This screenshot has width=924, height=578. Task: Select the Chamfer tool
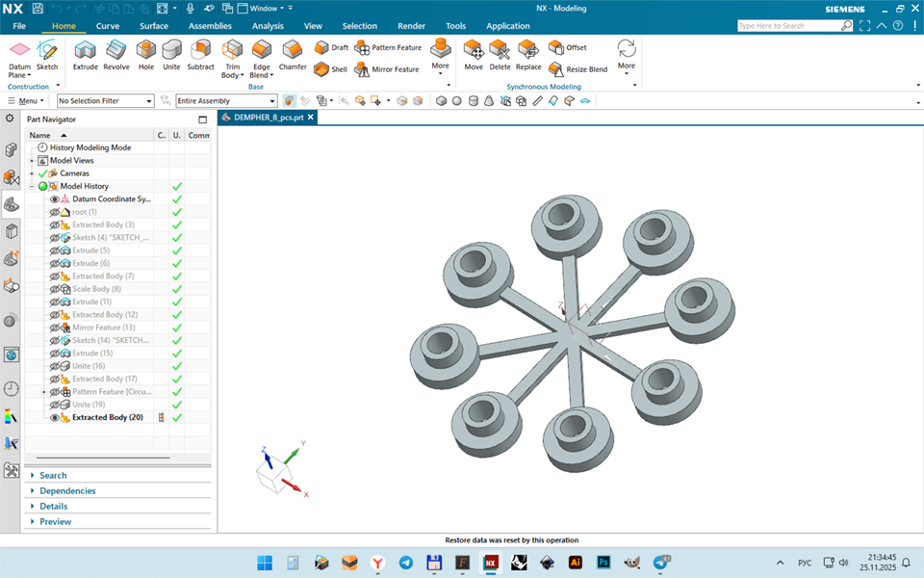(x=293, y=55)
